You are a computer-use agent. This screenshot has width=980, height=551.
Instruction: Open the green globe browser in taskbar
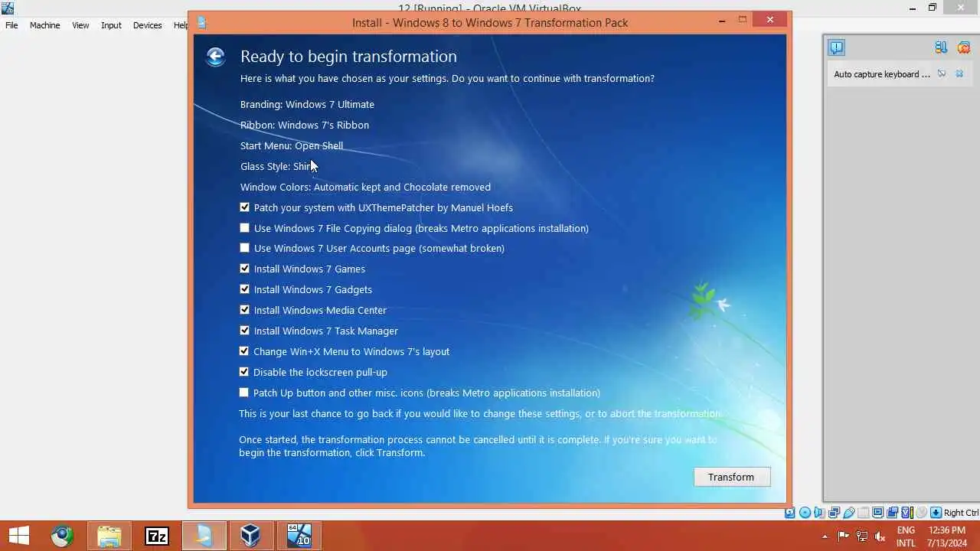point(63,536)
